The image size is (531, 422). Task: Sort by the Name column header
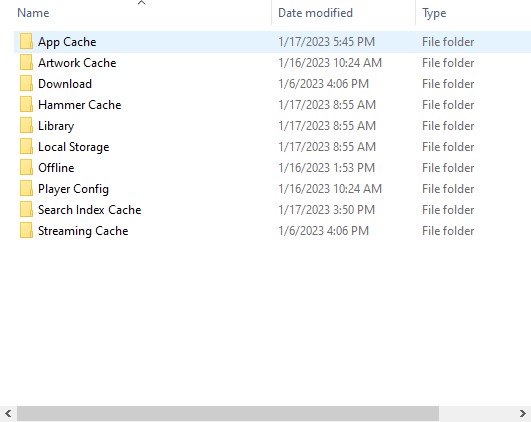[33, 13]
